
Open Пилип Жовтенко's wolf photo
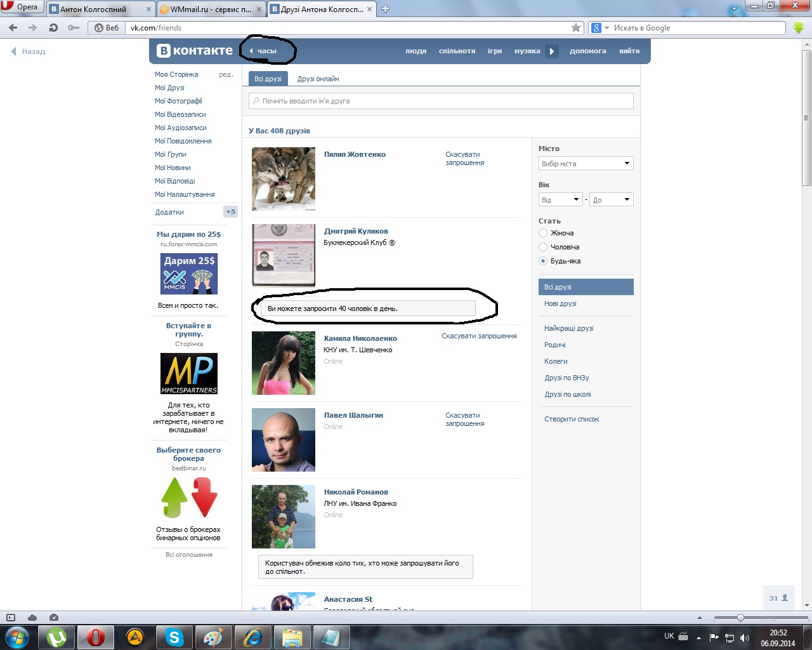pyautogui.click(x=284, y=179)
